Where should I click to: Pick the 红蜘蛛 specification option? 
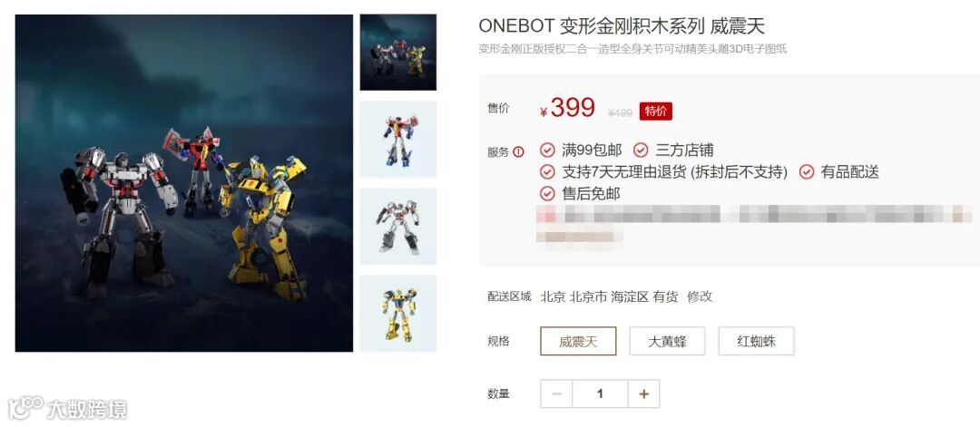tap(756, 342)
